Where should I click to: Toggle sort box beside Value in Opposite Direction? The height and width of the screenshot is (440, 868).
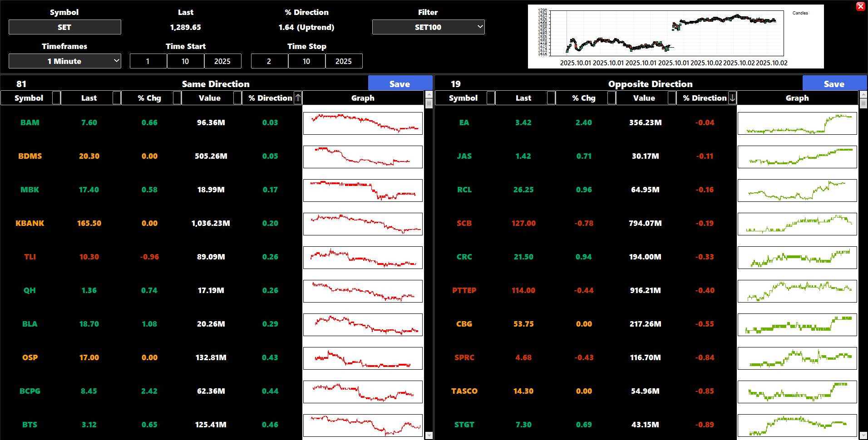[672, 98]
